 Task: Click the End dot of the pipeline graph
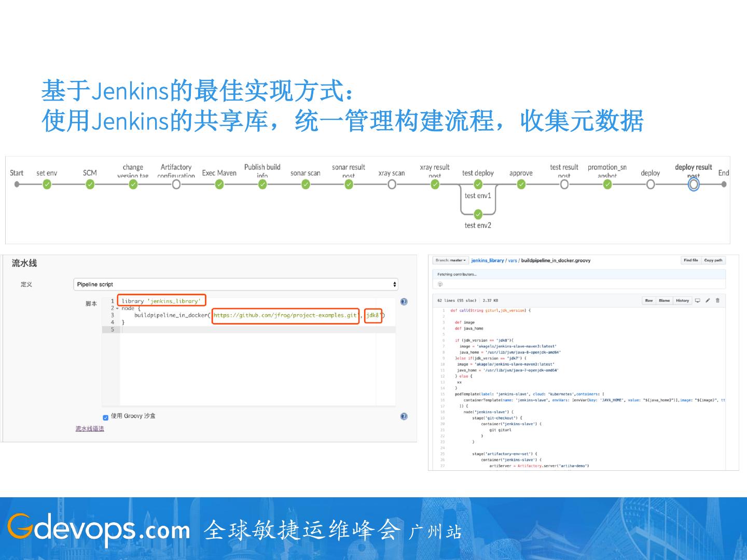point(724,184)
